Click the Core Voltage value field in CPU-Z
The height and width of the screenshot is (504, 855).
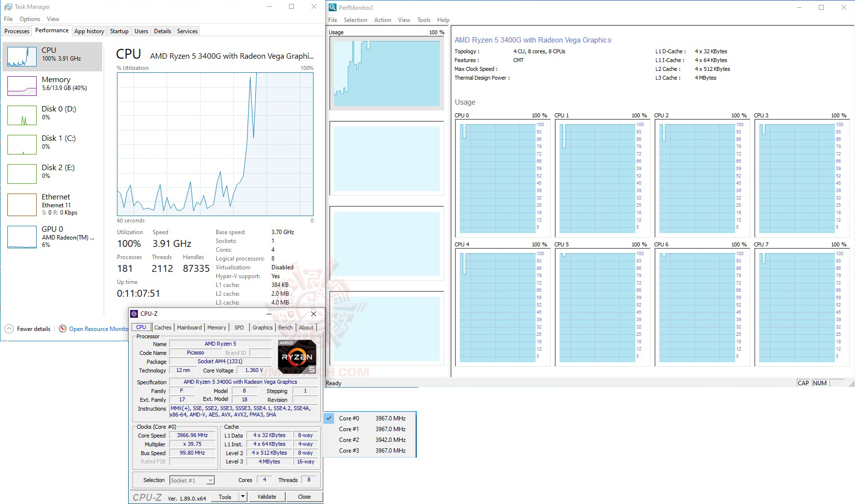click(254, 370)
